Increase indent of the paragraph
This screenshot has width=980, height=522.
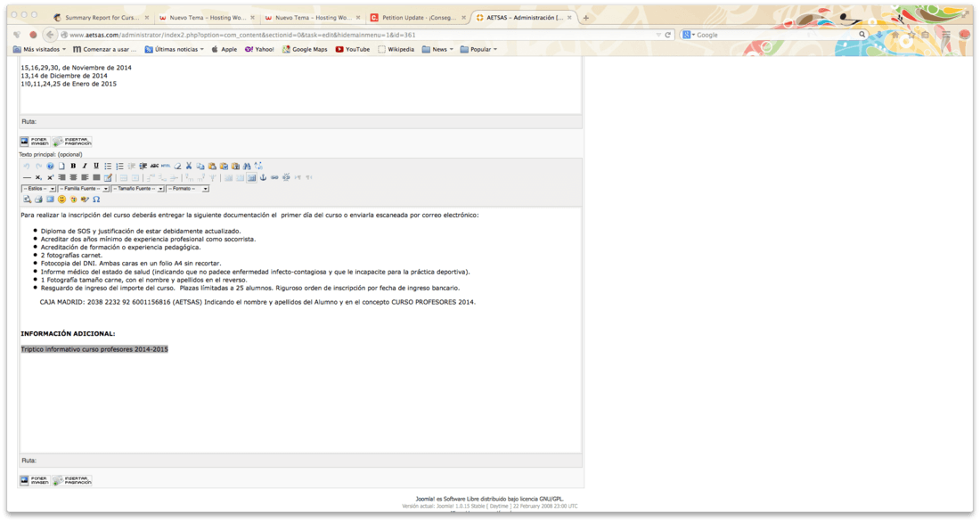click(x=143, y=167)
